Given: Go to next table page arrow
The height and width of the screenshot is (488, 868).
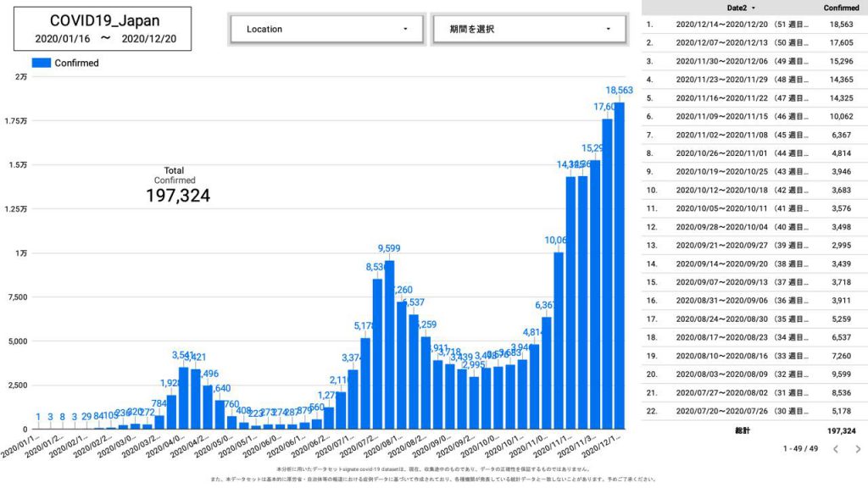Looking at the screenshot, I should pyautogui.click(x=857, y=449).
